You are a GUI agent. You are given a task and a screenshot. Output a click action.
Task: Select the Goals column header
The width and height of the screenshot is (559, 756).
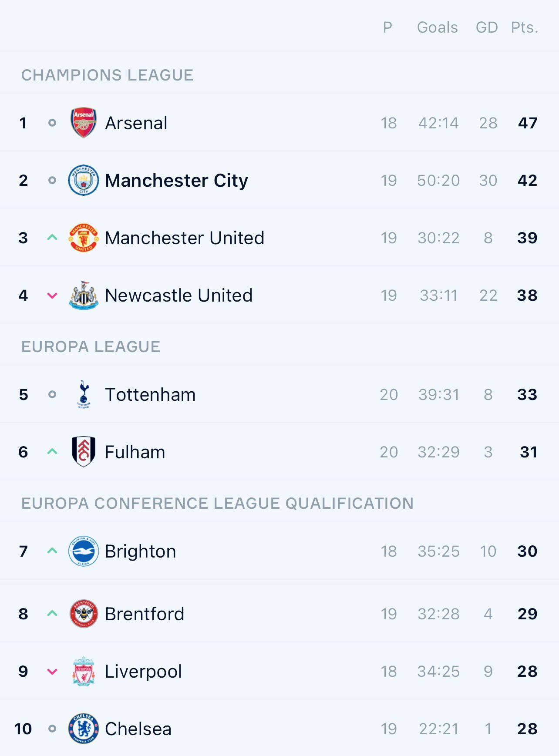tap(438, 27)
